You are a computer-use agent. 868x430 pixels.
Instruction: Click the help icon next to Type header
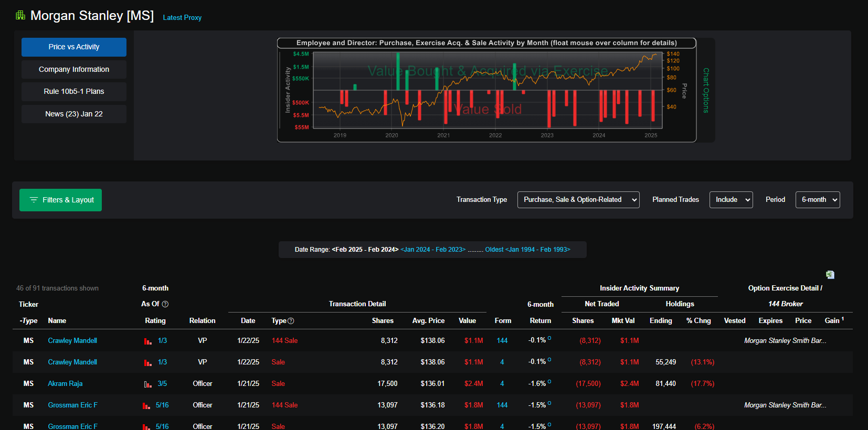[x=291, y=321]
